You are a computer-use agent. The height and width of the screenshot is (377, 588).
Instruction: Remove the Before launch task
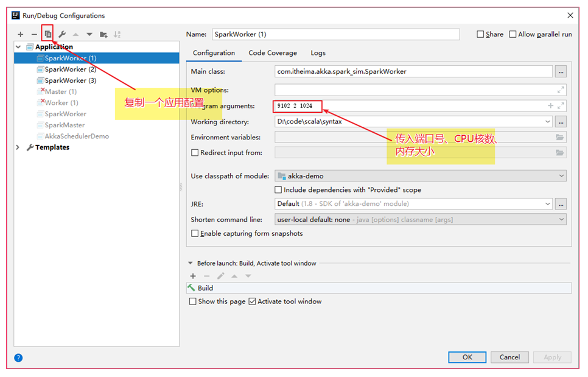coord(206,276)
